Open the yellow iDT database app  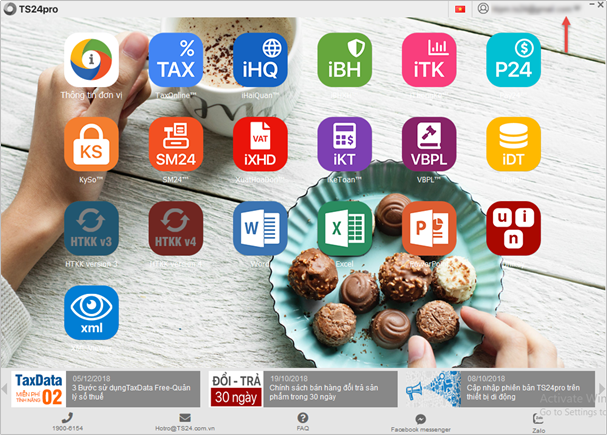513,144
